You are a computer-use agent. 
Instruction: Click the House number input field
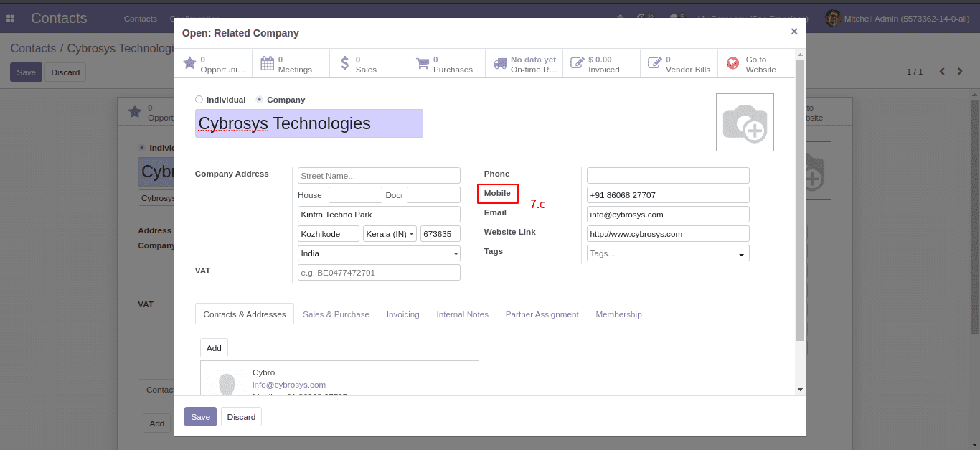pos(355,195)
